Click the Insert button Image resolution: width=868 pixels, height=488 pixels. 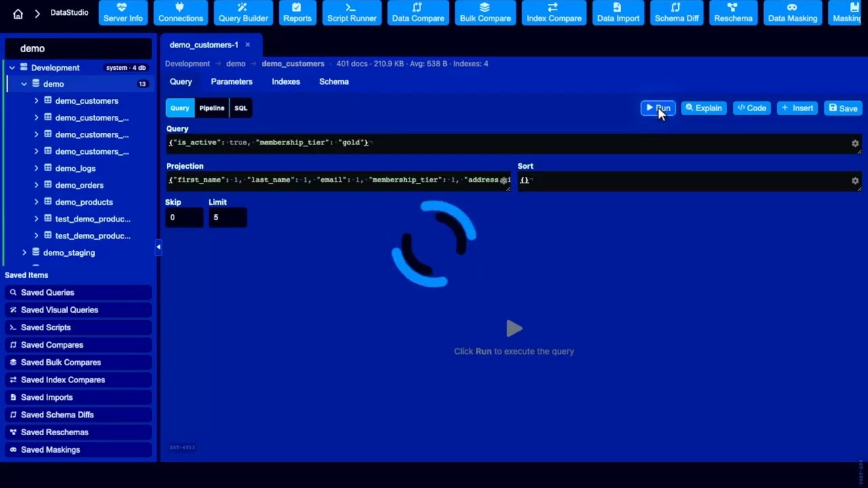(797, 108)
